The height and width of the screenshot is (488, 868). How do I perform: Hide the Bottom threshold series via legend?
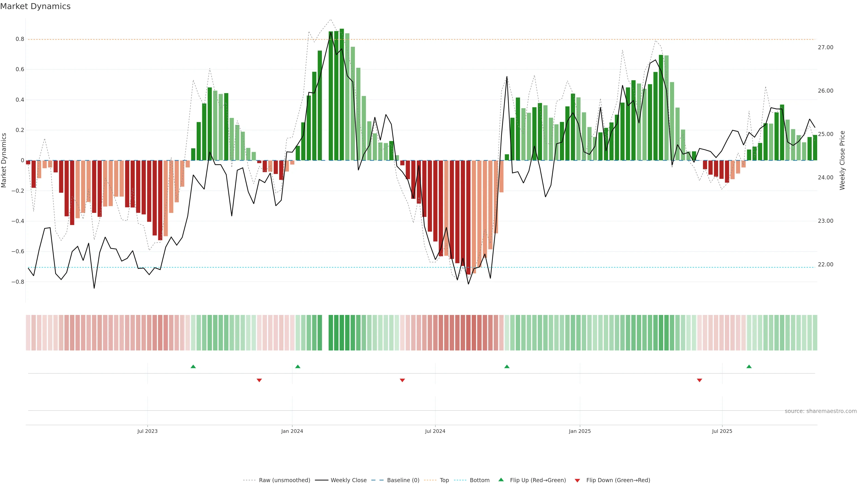coord(479,480)
